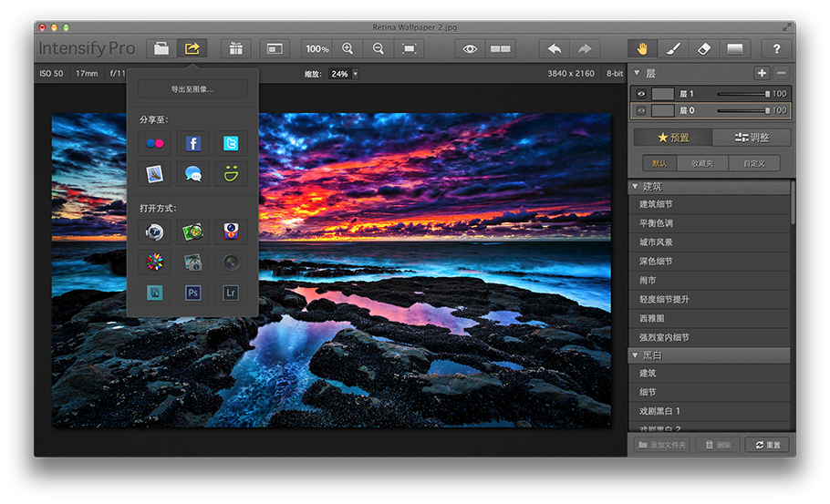Apply 戏剧黑白 1 preset
Screen dimensions: 830x504
[710, 411]
